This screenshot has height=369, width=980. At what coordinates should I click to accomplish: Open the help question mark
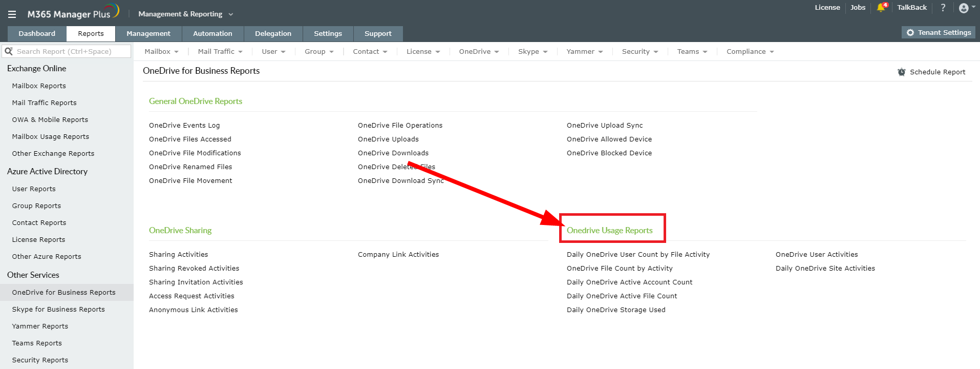pos(943,8)
